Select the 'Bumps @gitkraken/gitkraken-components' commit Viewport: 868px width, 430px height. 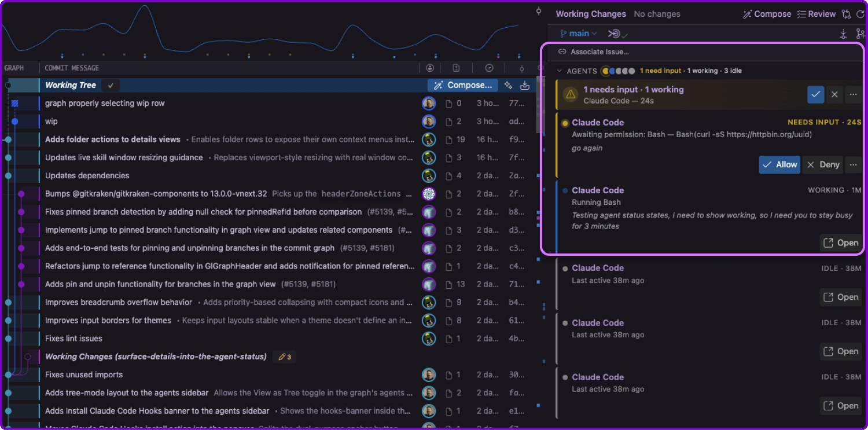(x=269, y=194)
